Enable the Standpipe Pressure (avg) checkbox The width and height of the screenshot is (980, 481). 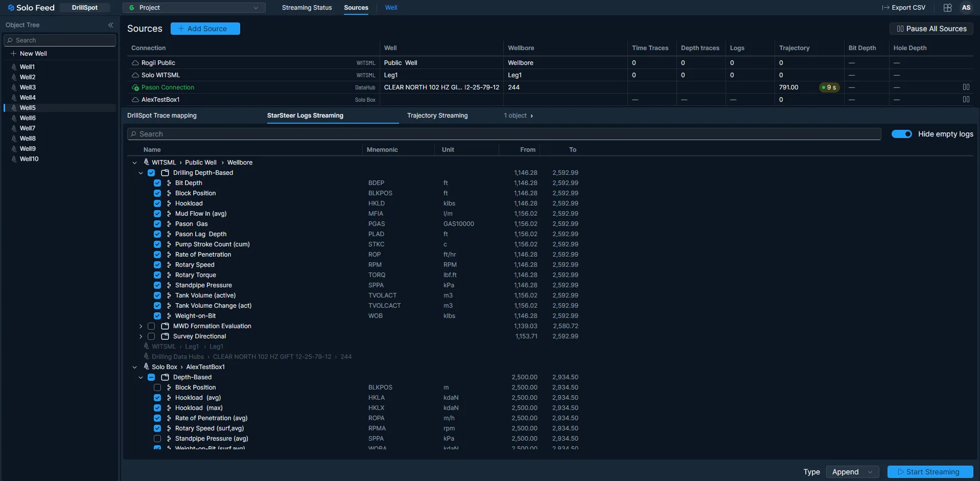pos(157,439)
